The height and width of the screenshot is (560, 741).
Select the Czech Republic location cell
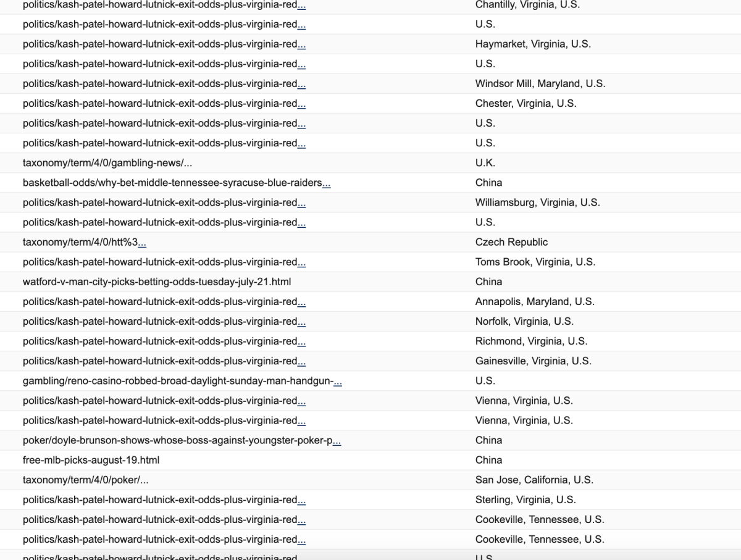(511, 243)
